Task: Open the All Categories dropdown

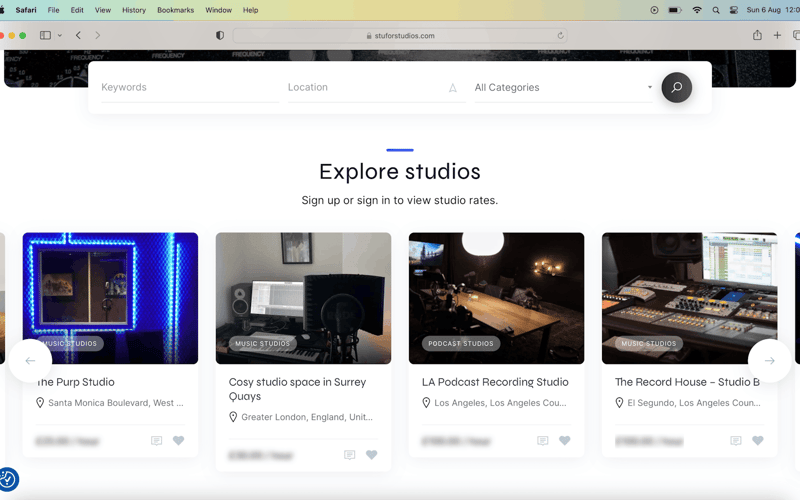Action: [563, 88]
